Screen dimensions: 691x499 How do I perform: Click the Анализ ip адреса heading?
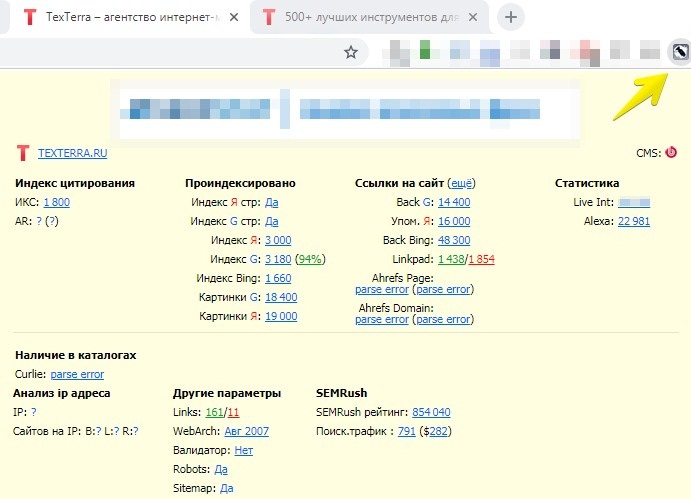click(x=62, y=393)
